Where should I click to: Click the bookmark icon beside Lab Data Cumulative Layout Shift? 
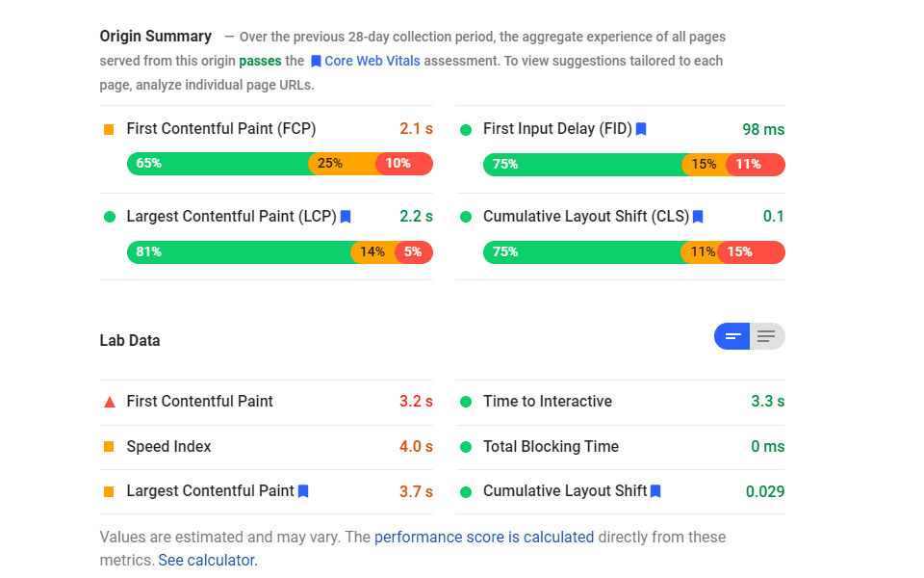(x=655, y=491)
